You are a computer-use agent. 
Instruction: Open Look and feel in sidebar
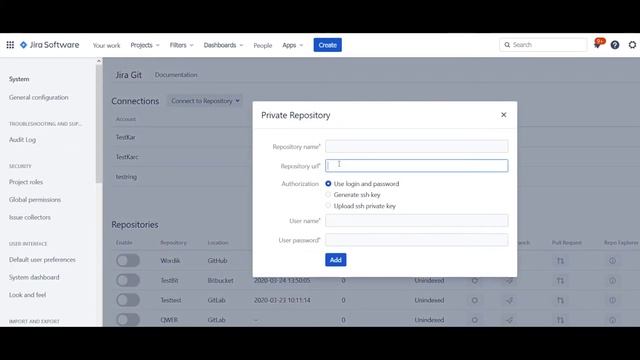tap(27, 295)
